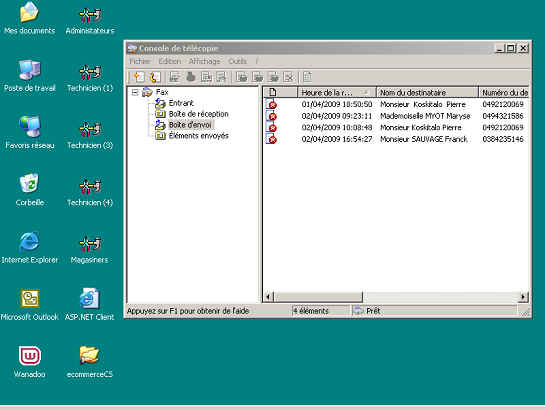This screenshot has width=545, height=409.
Task: Sort by Nom du destinataire column
Action: click(x=428, y=92)
